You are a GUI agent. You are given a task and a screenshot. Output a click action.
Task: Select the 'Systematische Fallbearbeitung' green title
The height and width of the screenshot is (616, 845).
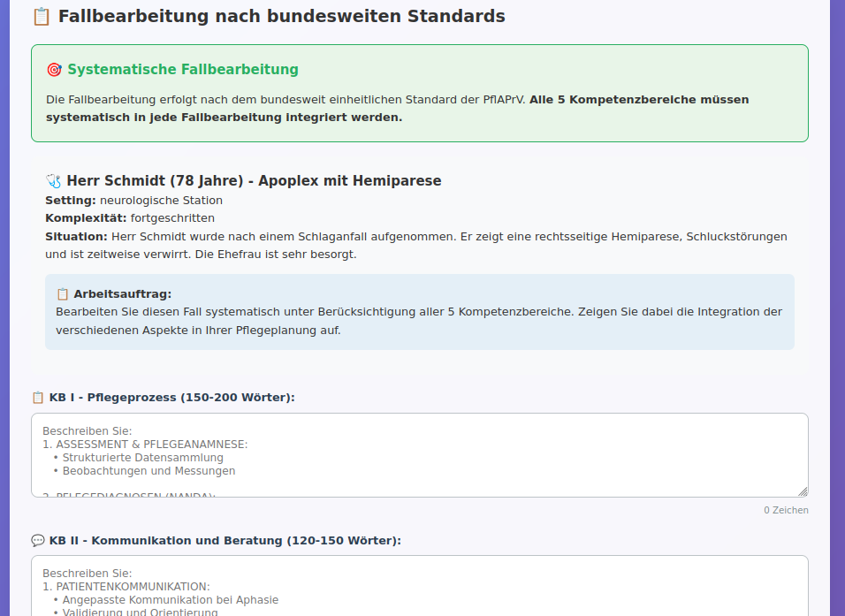pyautogui.click(x=183, y=70)
